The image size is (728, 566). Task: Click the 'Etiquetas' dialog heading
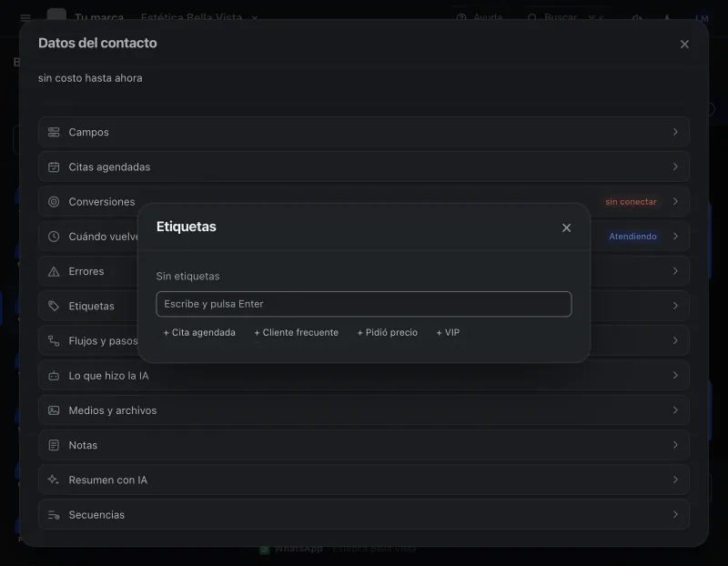(x=187, y=227)
